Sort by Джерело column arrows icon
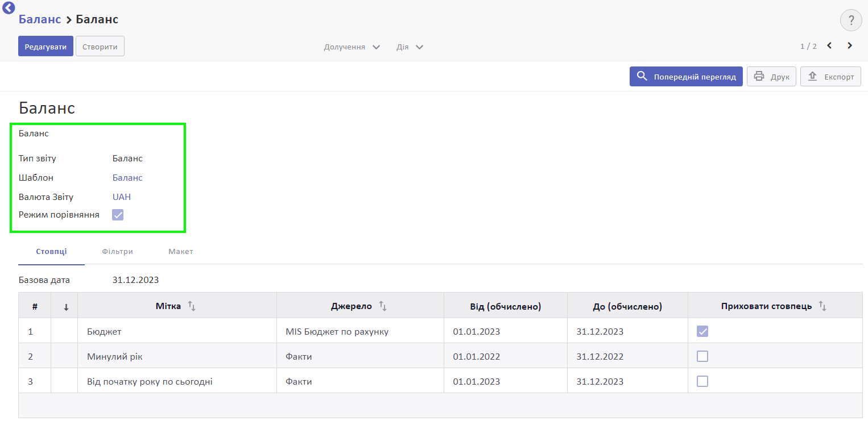This screenshot has width=868, height=425. tap(383, 306)
